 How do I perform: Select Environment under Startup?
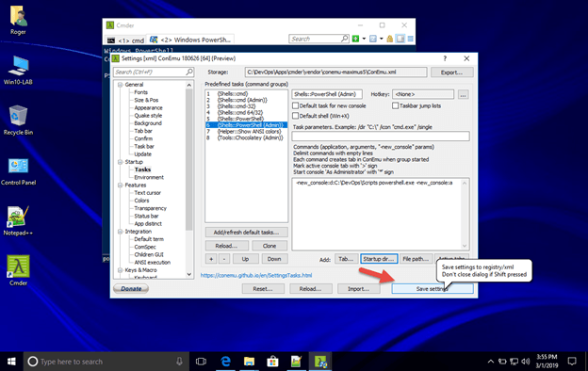pyautogui.click(x=149, y=177)
